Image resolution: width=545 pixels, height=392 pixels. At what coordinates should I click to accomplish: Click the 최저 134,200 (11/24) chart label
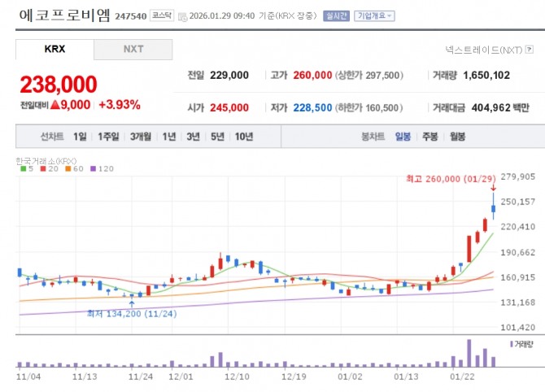pyautogui.click(x=132, y=314)
